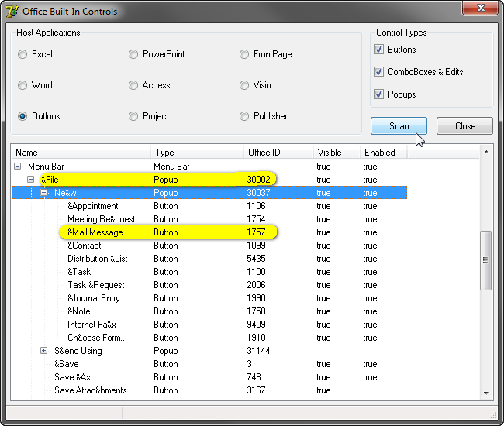Click the Office ID value 5435
This screenshot has height=426, width=504.
[x=256, y=259]
